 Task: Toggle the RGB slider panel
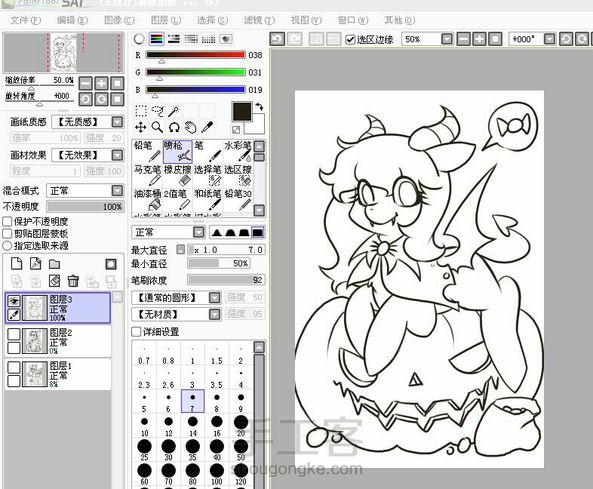(x=156, y=39)
